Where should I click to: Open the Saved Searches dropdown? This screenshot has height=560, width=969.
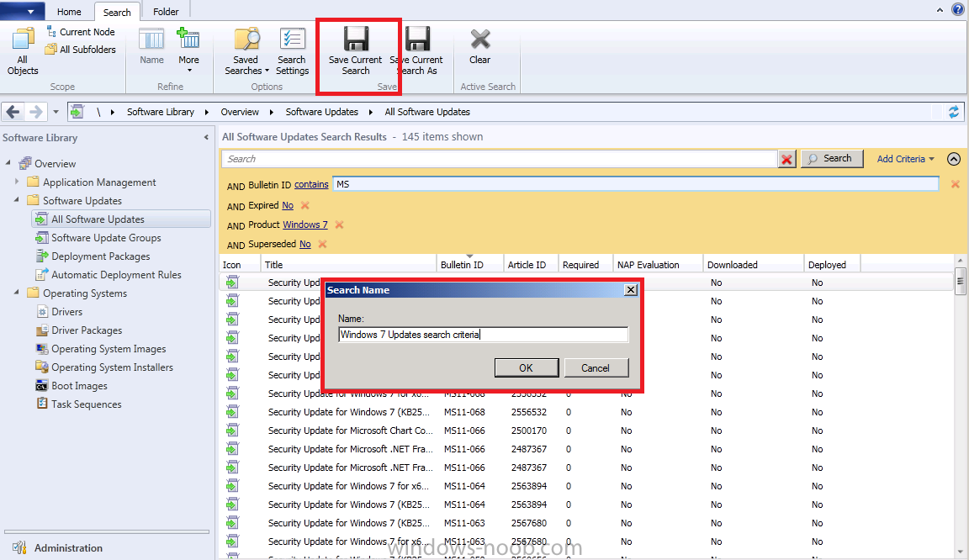click(x=246, y=51)
